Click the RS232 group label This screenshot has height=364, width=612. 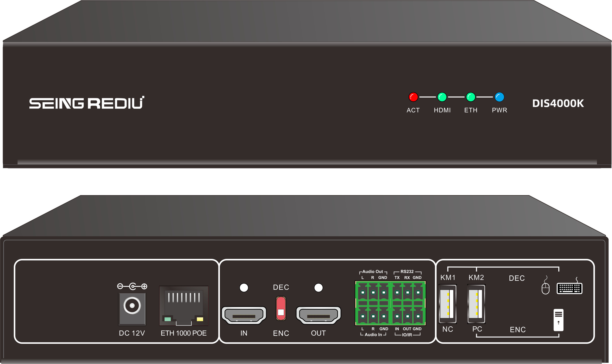(x=407, y=272)
